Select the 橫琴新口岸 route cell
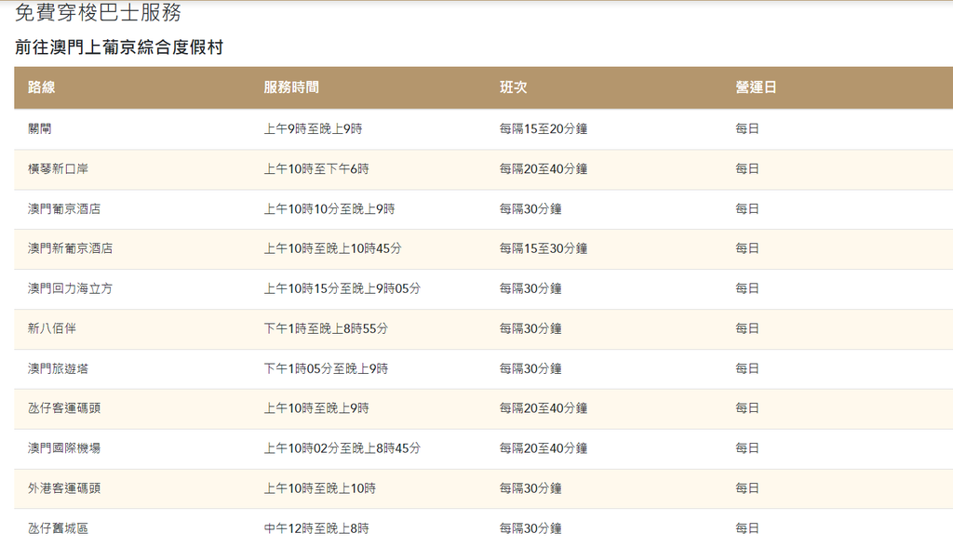953x560 pixels. tap(58, 169)
